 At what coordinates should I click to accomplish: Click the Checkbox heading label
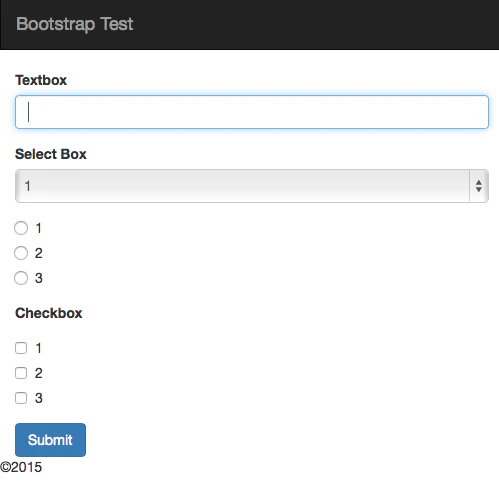click(x=49, y=313)
